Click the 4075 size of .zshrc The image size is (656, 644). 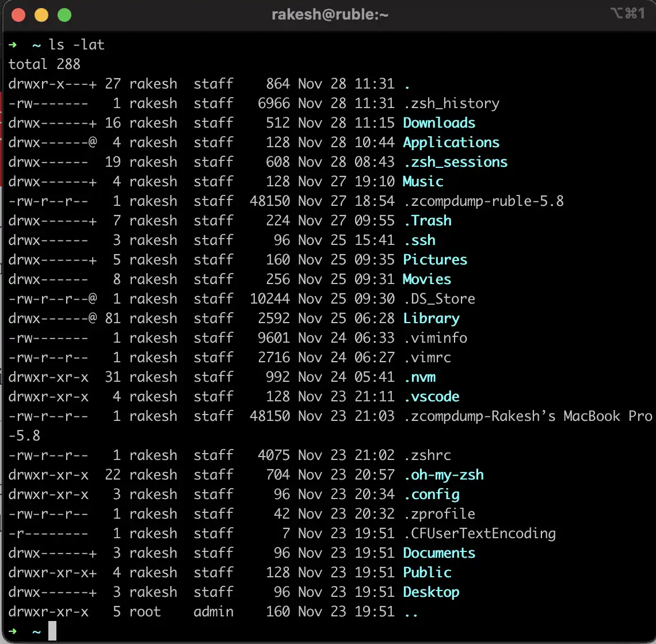pyautogui.click(x=273, y=455)
